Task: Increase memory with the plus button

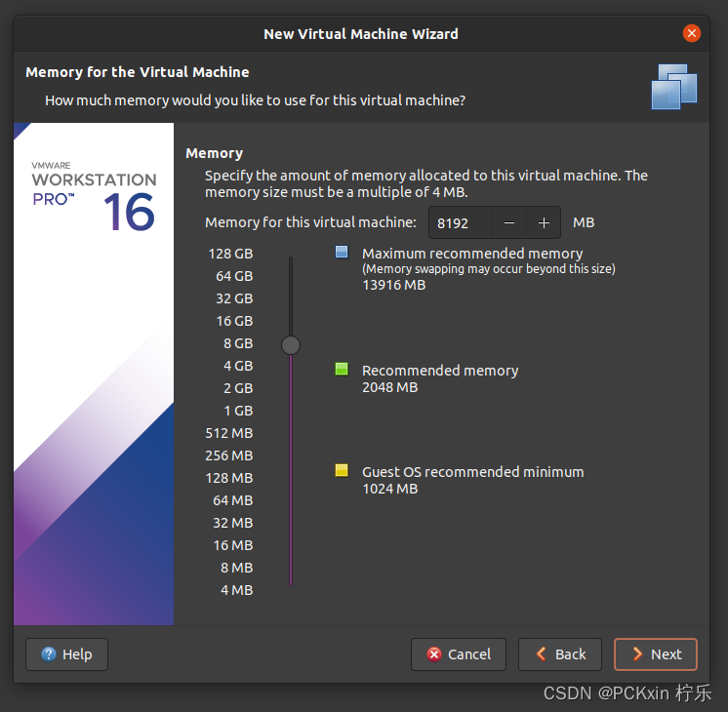Action: (544, 222)
